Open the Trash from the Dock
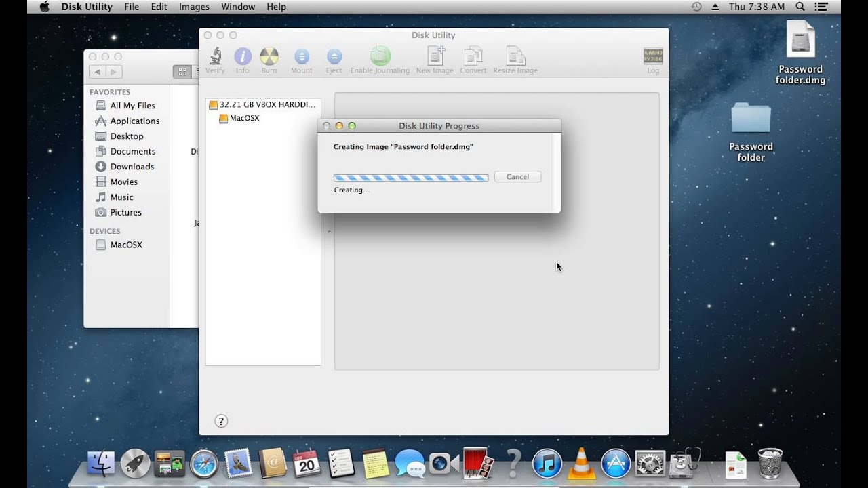 pyautogui.click(x=770, y=464)
